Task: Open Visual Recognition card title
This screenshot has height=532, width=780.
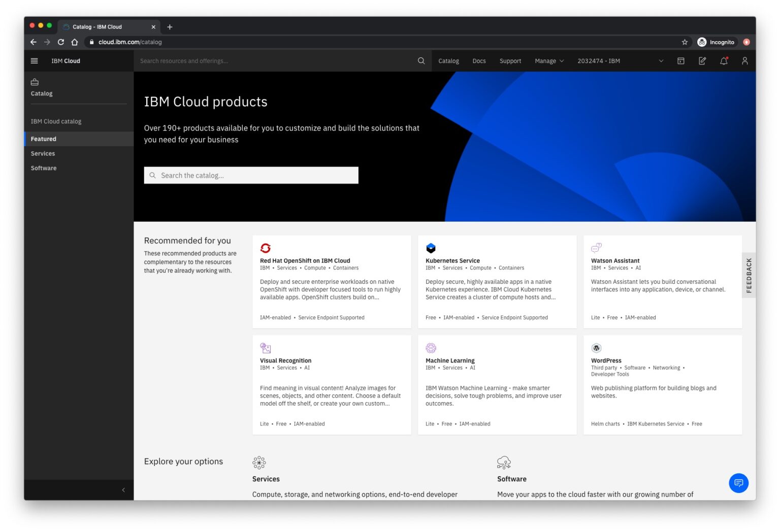Action: tap(285, 360)
